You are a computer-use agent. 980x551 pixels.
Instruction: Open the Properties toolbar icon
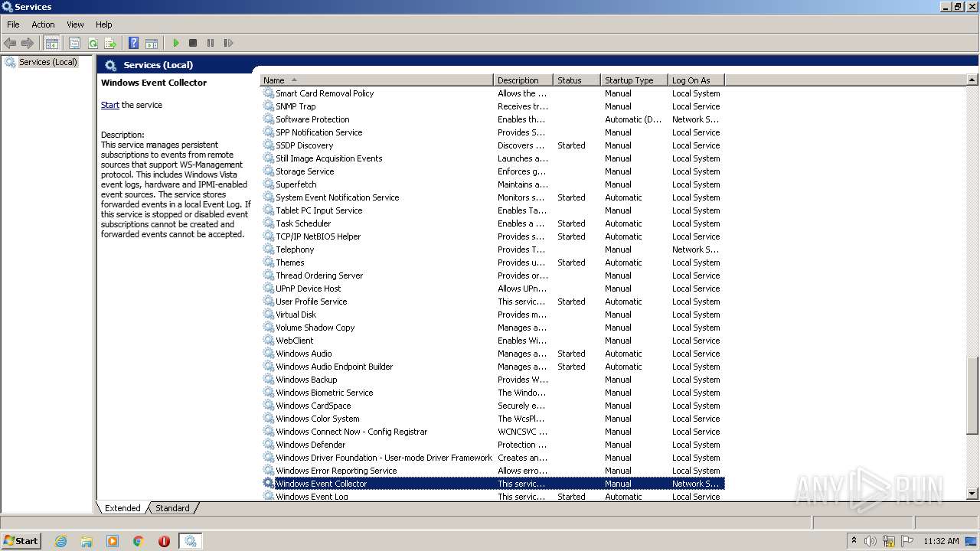74,43
